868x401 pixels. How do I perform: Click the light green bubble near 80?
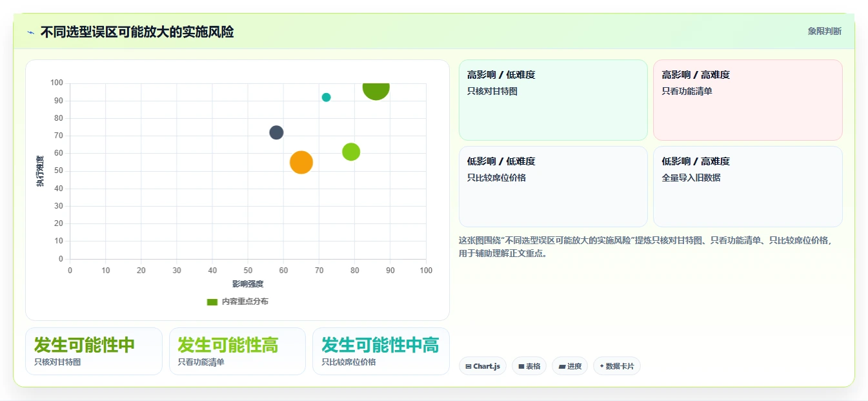click(351, 152)
